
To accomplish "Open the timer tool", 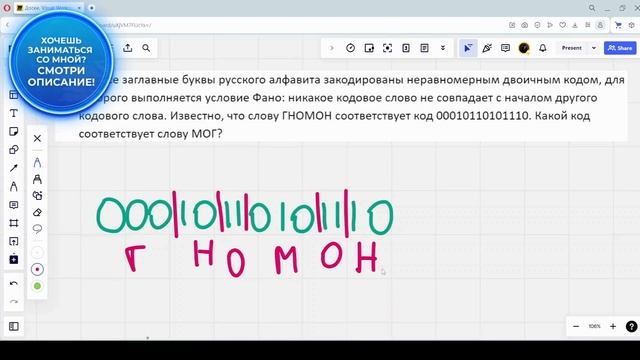I will [350, 48].
